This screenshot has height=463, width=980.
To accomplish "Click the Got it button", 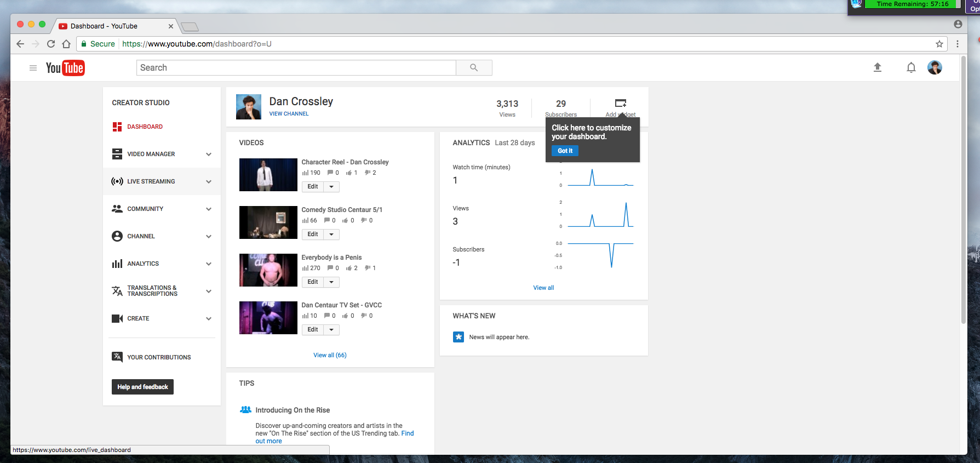I will tap(565, 151).
